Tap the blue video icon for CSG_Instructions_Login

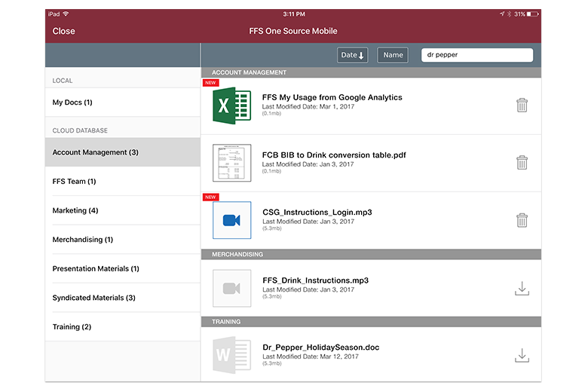click(x=231, y=220)
